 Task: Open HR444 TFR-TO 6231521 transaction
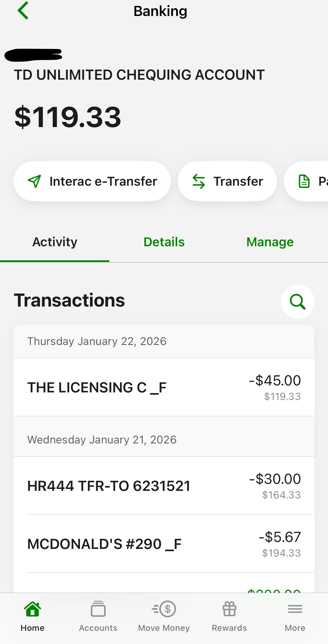pos(164,486)
